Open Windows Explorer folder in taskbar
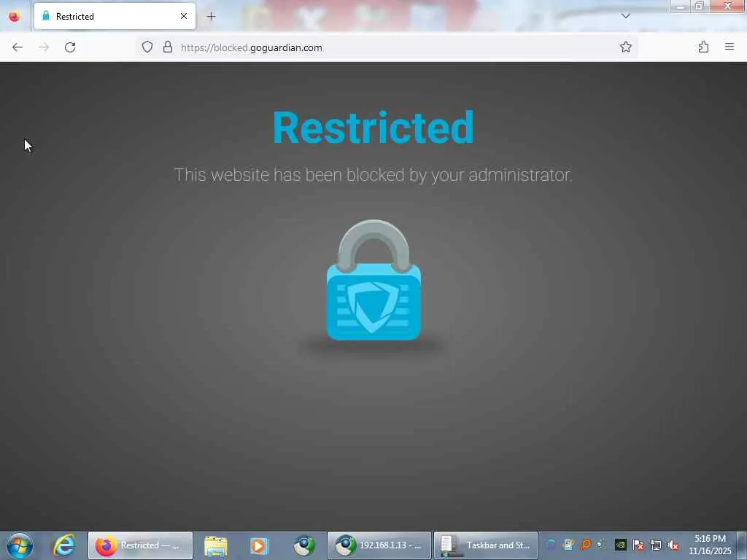This screenshot has width=747, height=560. click(x=216, y=545)
